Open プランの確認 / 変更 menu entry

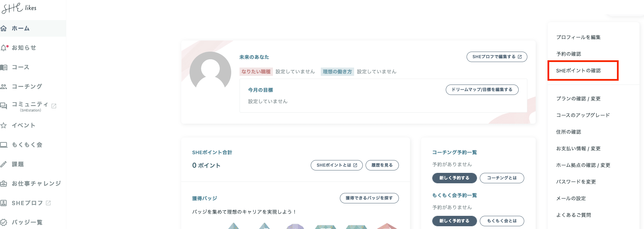(x=578, y=99)
